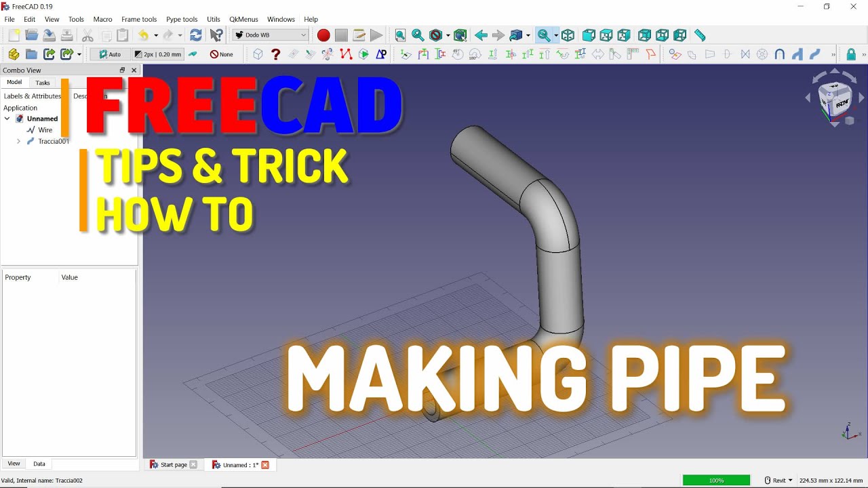Open the QkMenus menu
The height and width of the screenshot is (488, 868).
click(243, 19)
